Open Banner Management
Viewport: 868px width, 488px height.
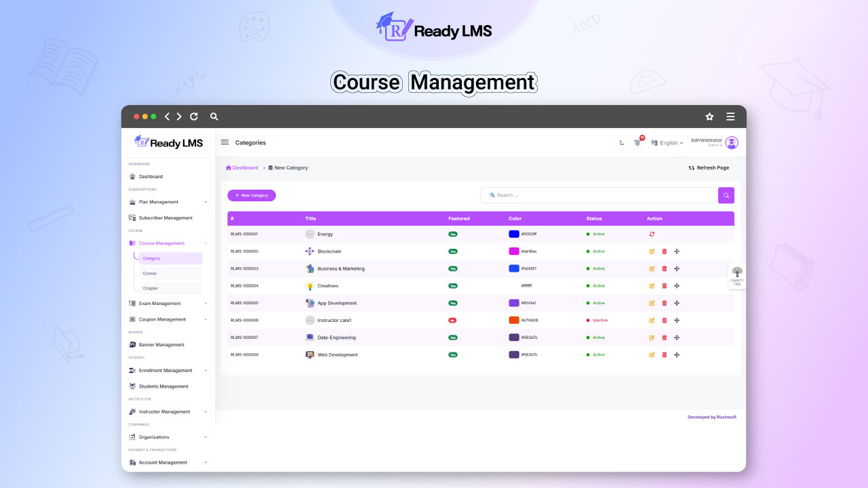[x=157, y=345]
